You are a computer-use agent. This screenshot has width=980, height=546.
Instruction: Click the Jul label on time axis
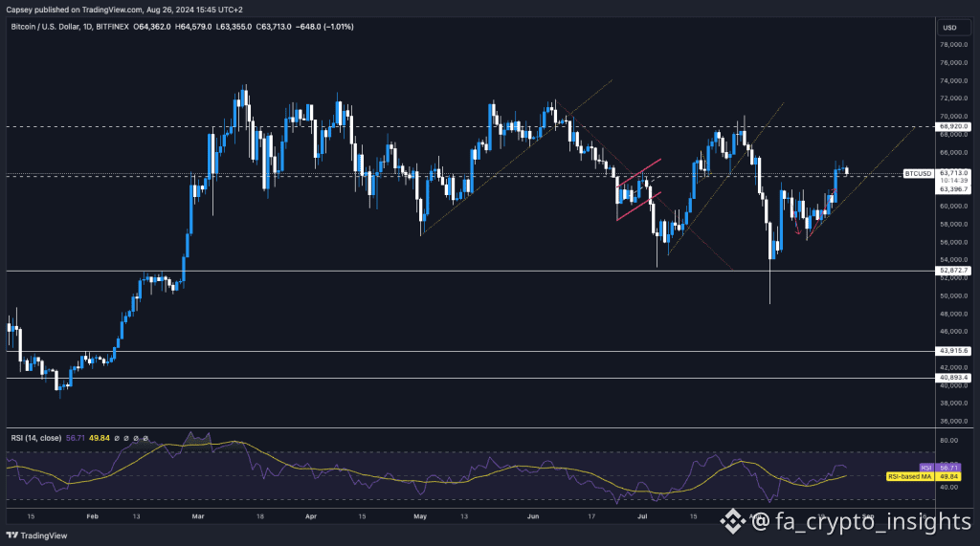tap(642, 516)
